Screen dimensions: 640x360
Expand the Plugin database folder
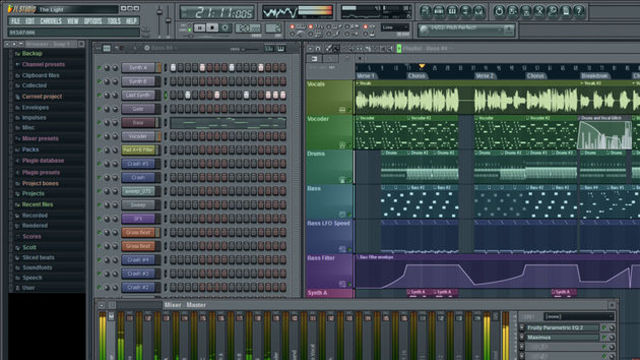(x=43, y=161)
